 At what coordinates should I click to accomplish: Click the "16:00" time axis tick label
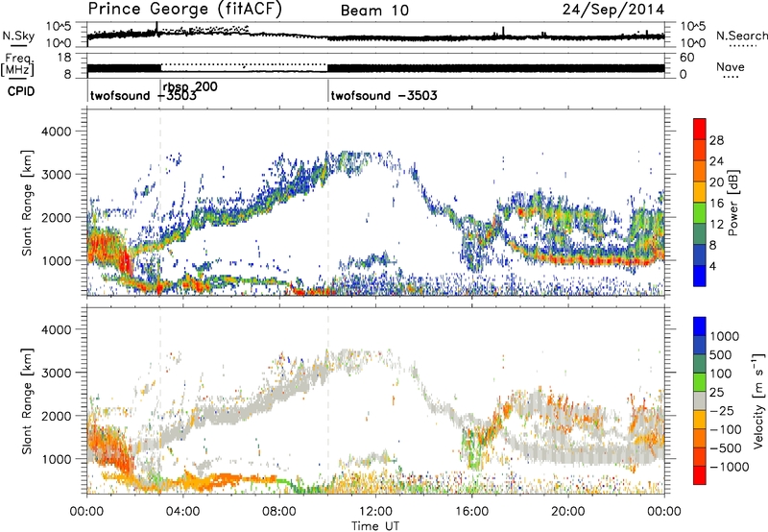[471, 512]
